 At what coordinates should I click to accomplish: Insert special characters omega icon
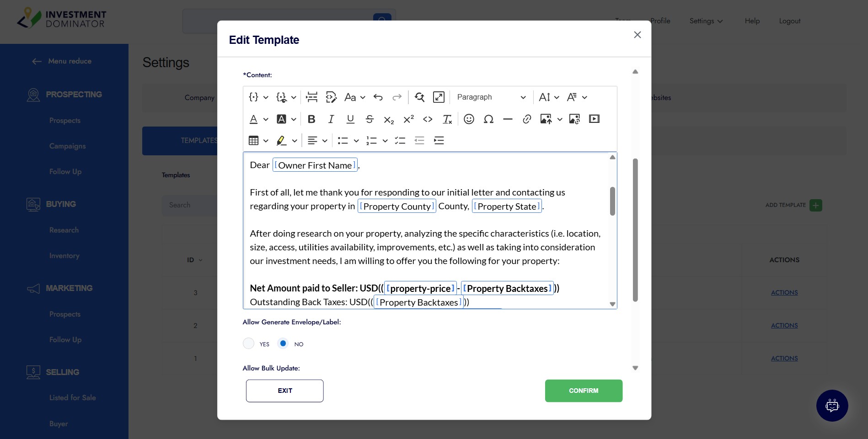[x=488, y=119]
